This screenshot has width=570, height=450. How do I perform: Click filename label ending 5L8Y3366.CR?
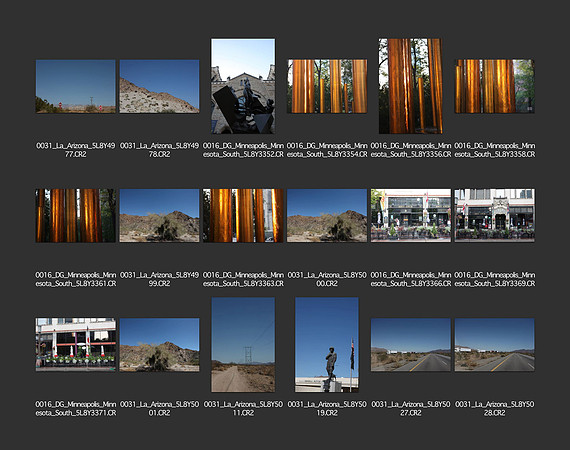[411, 279]
